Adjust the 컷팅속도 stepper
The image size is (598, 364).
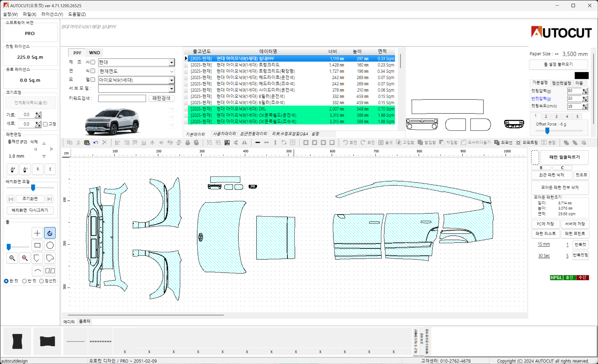pyautogui.click(x=585, y=106)
